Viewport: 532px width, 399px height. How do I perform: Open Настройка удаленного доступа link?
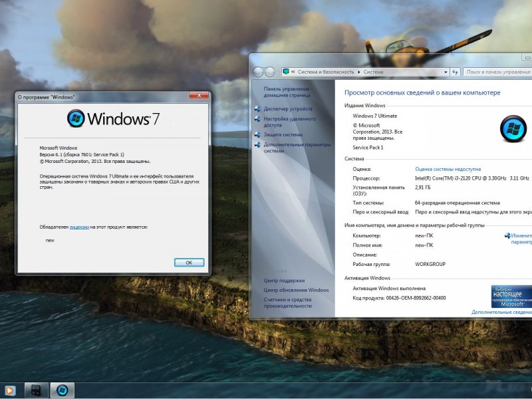pyautogui.click(x=290, y=122)
